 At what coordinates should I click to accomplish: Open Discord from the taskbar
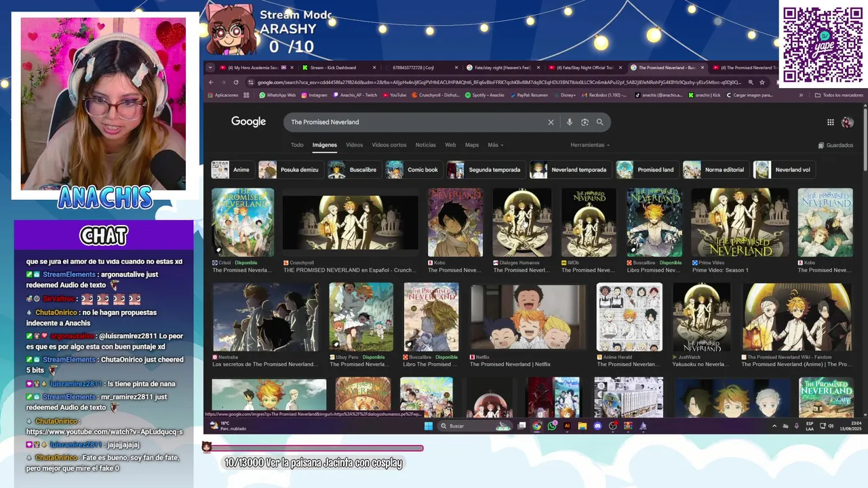pos(597,426)
